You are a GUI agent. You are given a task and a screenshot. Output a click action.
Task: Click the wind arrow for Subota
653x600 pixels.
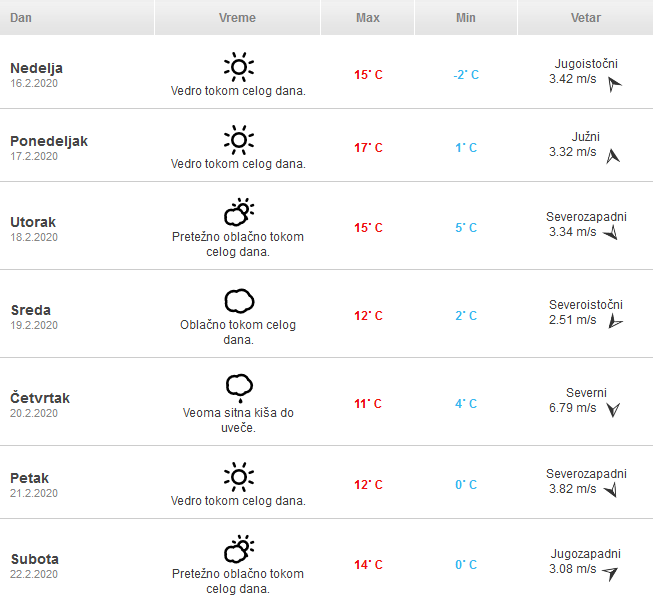click(610, 572)
